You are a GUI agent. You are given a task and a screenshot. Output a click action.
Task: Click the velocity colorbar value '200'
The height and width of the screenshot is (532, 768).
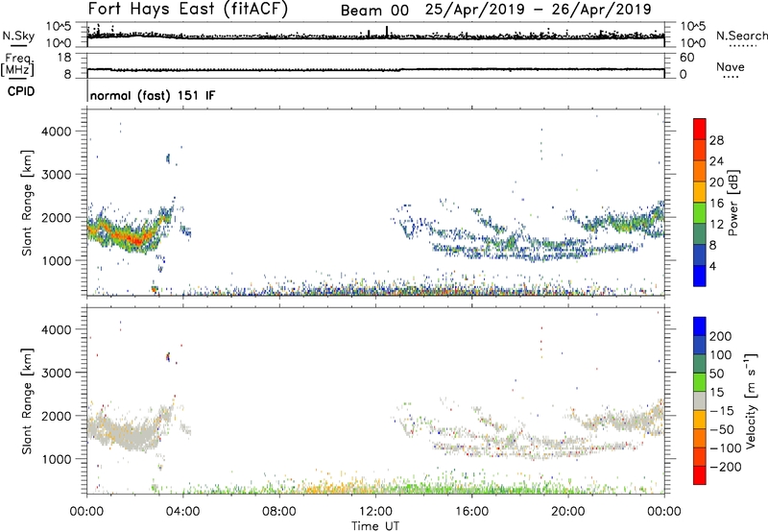(x=721, y=336)
